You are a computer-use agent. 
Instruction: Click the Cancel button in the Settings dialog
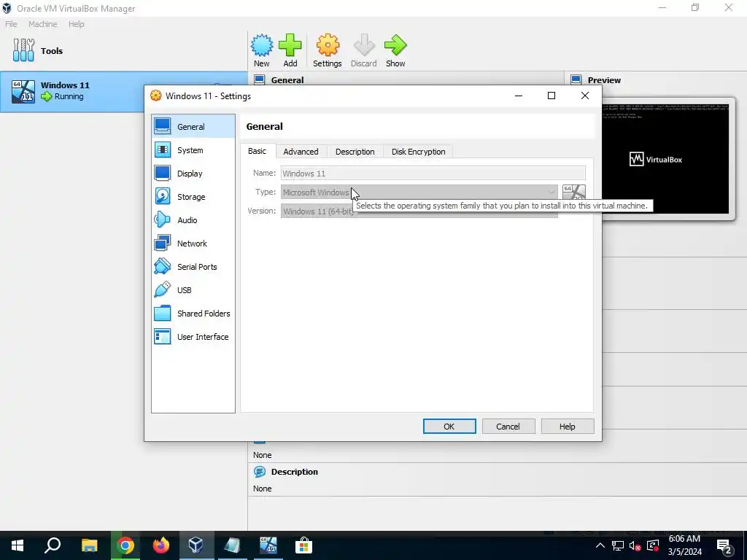[508, 426]
